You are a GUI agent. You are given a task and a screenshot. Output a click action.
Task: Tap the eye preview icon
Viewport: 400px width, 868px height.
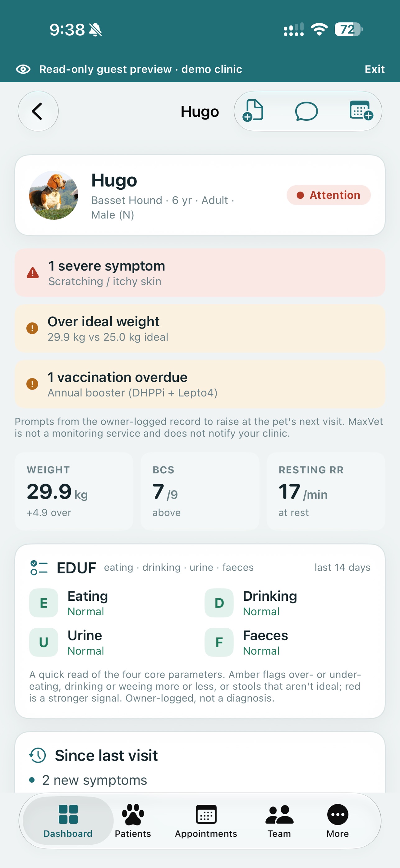pyautogui.click(x=23, y=69)
